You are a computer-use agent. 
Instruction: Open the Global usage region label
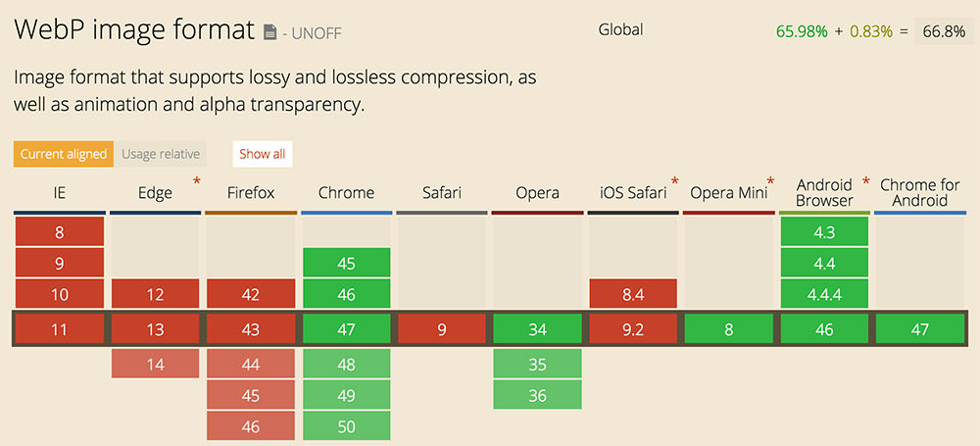click(x=620, y=29)
